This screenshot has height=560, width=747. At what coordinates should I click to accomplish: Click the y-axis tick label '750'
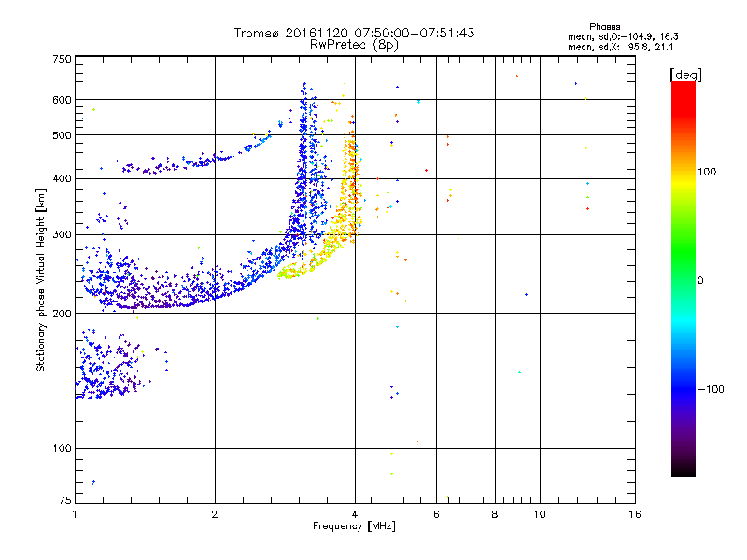coord(63,59)
